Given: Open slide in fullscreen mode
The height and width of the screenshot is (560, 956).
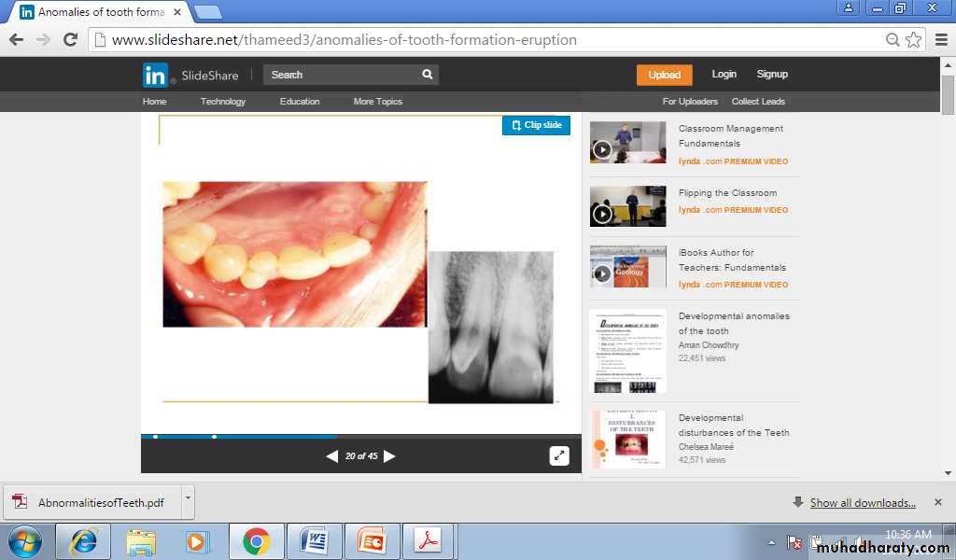Looking at the screenshot, I should pos(558,455).
